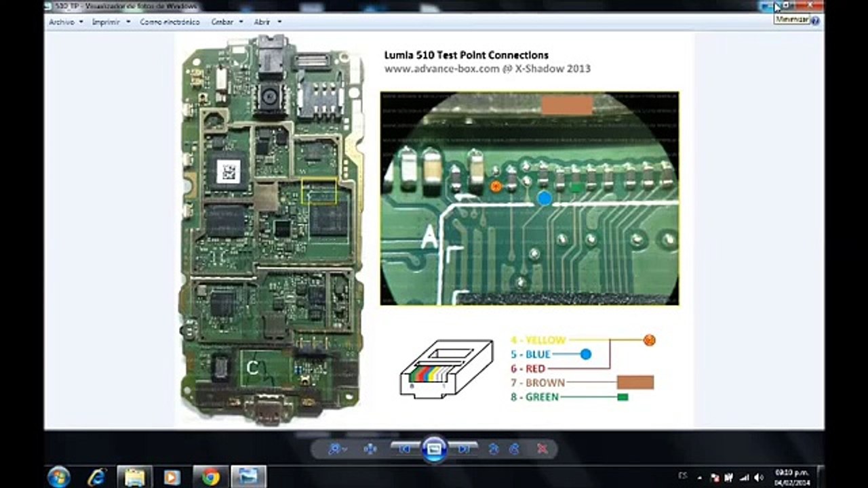Screen dimensions: 868x488
Task: Open the blue help question mark
Action: [x=815, y=21]
